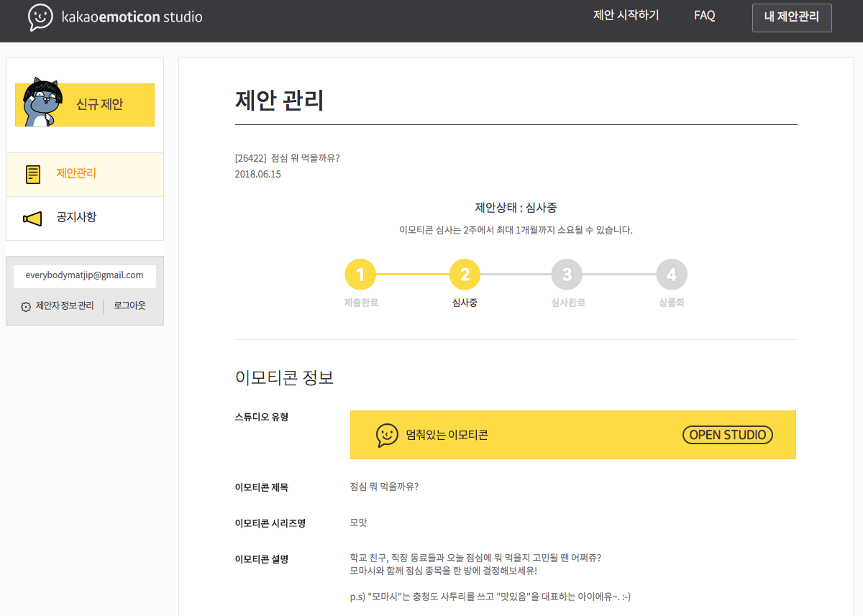Click the OPEN STUDIO badge
Screen dimensions: 863x616
click(727, 435)
